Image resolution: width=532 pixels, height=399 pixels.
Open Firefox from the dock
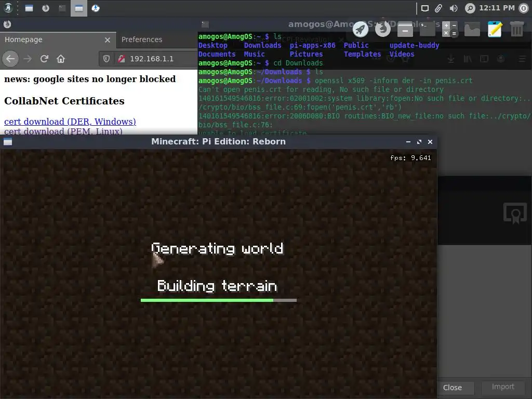tap(383, 29)
